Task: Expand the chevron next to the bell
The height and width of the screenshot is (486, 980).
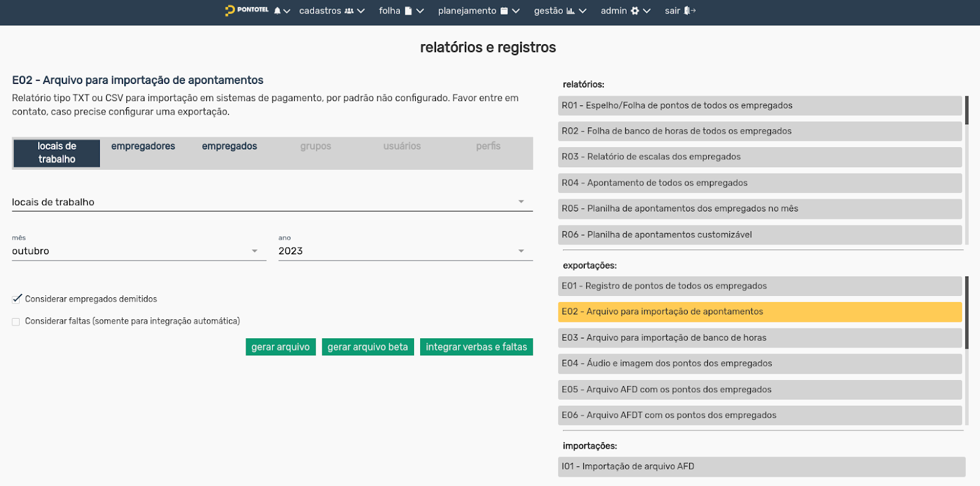Action: point(287,11)
